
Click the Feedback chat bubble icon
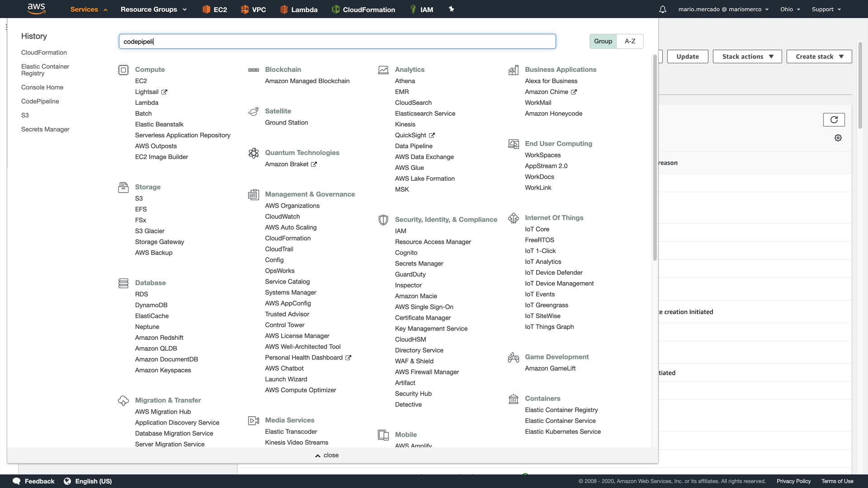click(17, 481)
